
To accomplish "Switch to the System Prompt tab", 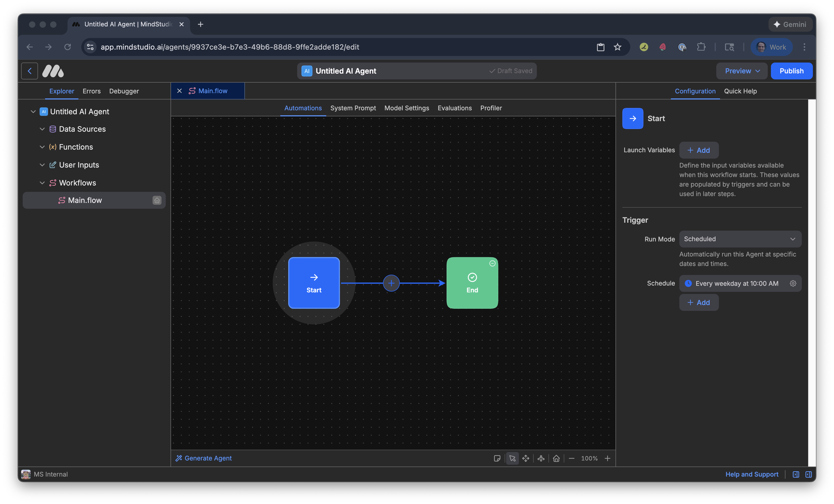I will coord(353,108).
